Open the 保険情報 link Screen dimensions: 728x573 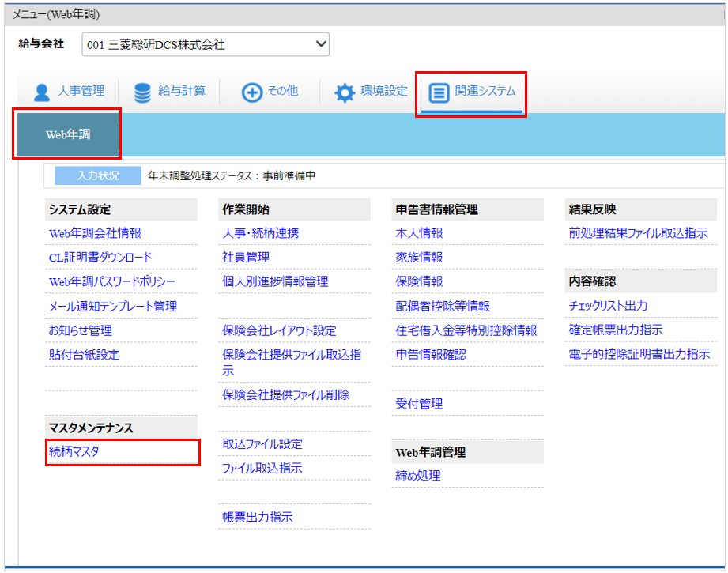[x=419, y=282]
